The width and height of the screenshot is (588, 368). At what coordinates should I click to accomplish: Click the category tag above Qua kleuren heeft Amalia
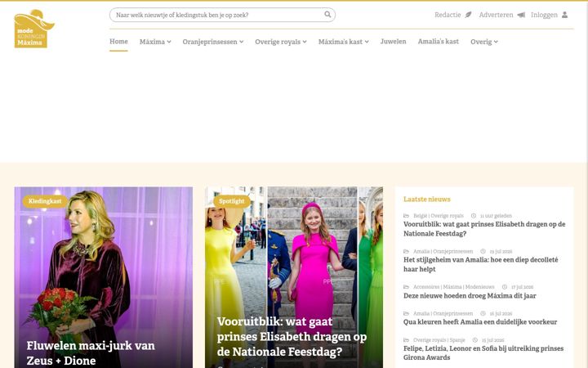click(x=443, y=313)
